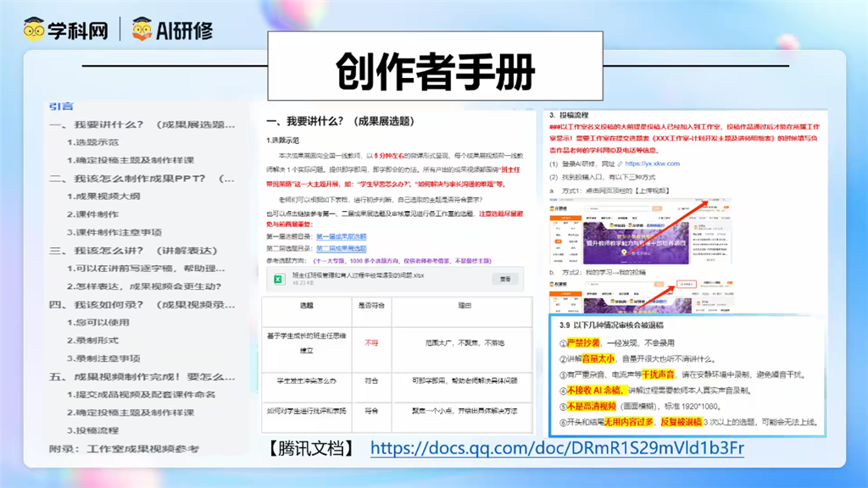Select outline item 四、我该如何录？

142,304
